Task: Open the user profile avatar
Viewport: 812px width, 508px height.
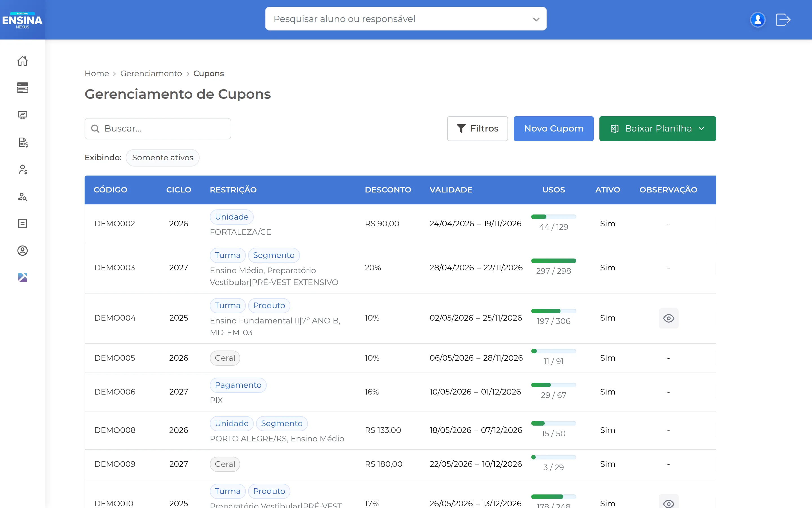Action: 758,19
